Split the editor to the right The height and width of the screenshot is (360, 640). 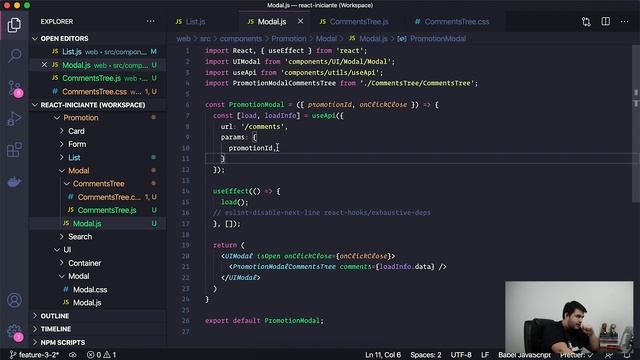tap(606, 21)
